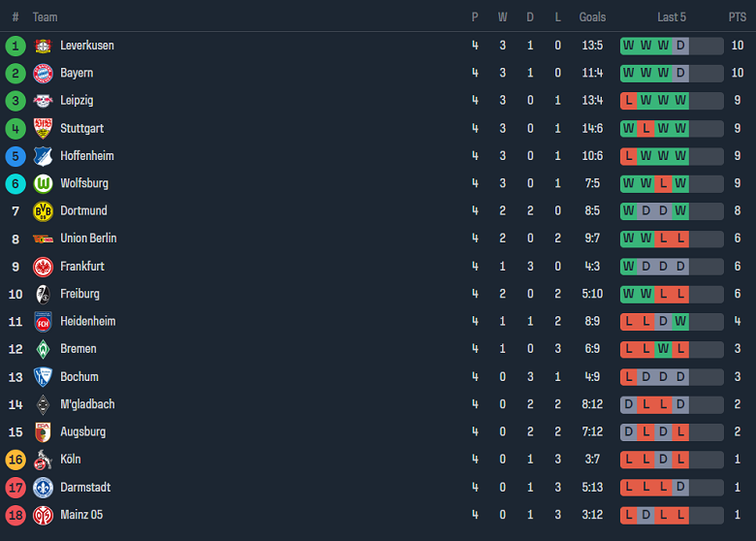The width and height of the screenshot is (756, 541).
Task: Click the Leipzig club logo
Action: tap(43, 101)
